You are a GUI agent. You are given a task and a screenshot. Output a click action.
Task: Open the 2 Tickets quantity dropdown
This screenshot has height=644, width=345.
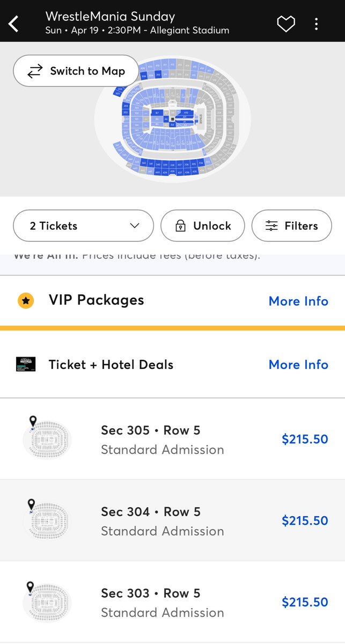point(83,226)
